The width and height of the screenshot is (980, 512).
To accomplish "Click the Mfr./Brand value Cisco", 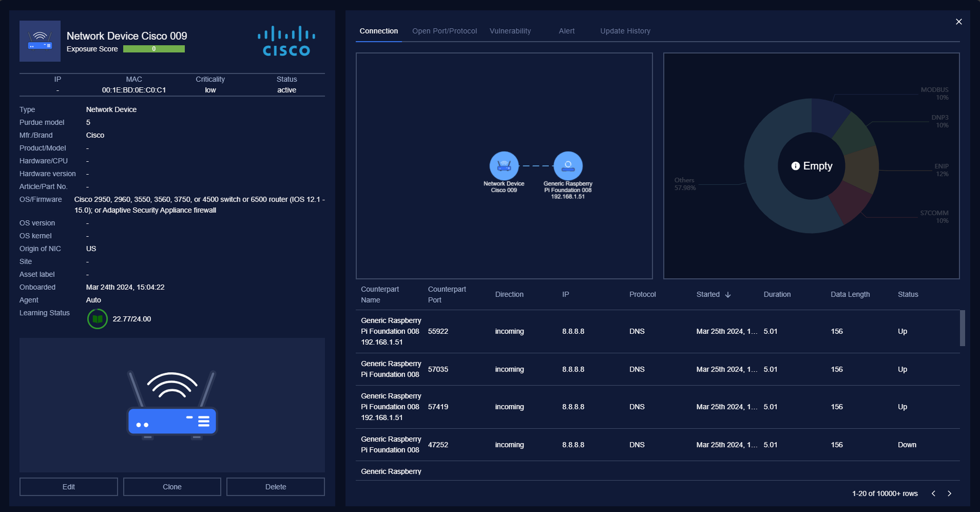I will pyautogui.click(x=95, y=135).
